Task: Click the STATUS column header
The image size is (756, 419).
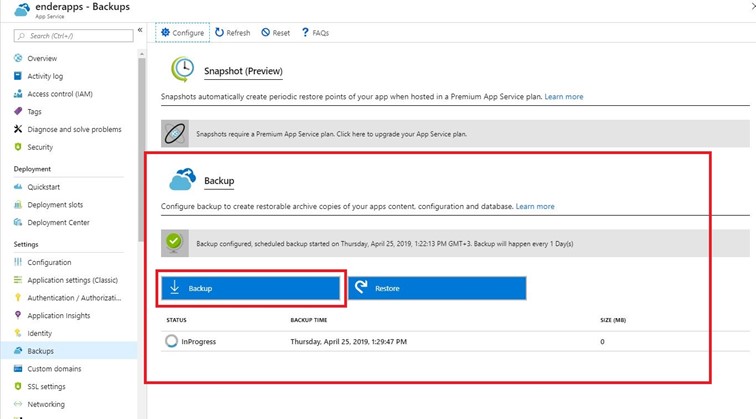Action: (x=176, y=320)
